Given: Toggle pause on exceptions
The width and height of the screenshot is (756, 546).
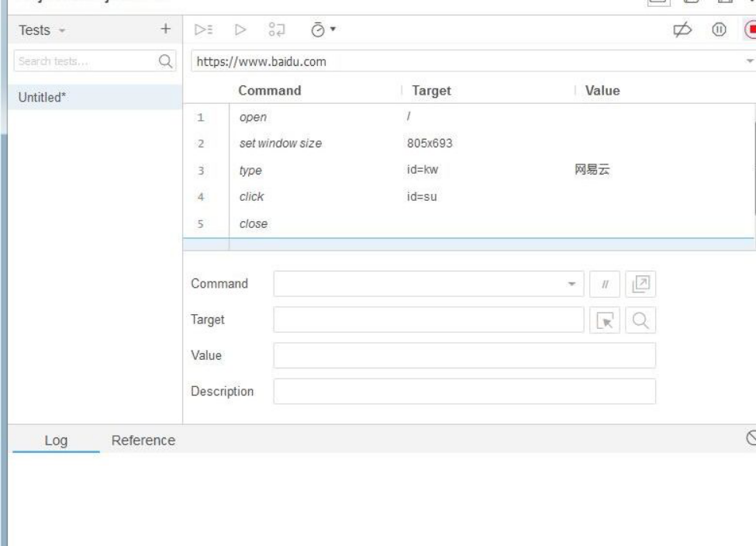Looking at the screenshot, I should click(718, 29).
